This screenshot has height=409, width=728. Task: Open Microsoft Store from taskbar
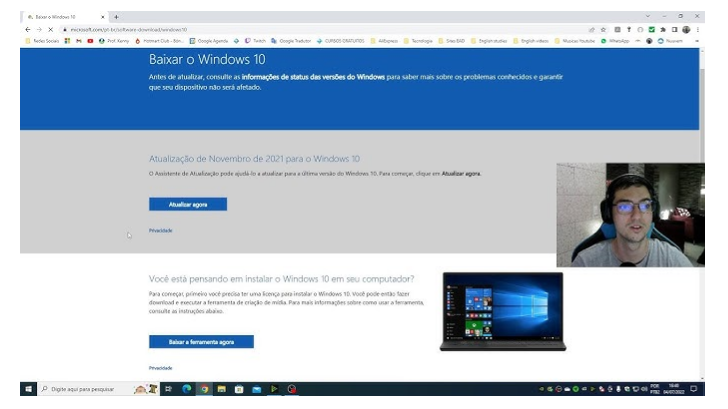(x=239, y=389)
